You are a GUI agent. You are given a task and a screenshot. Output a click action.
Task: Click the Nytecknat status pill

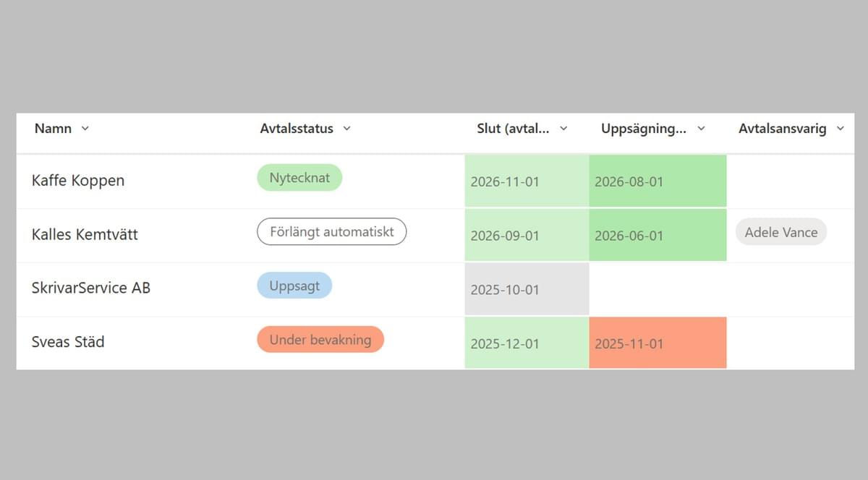(x=299, y=178)
